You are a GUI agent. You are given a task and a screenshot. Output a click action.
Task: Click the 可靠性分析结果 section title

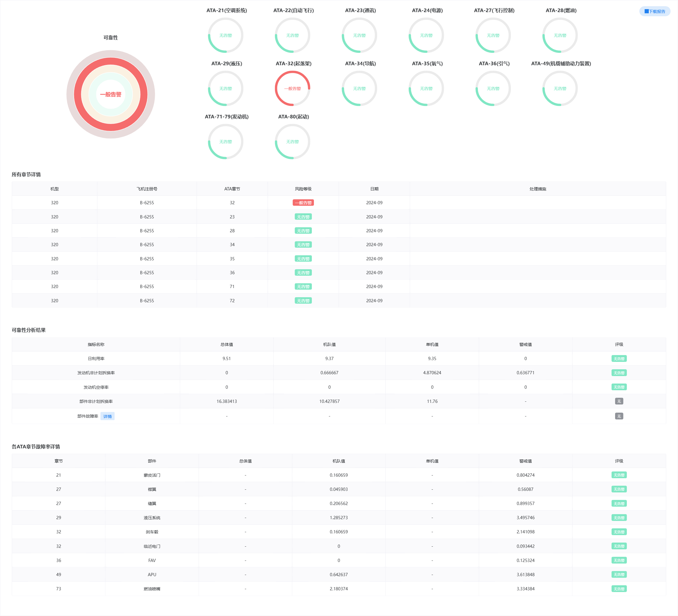click(x=29, y=330)
